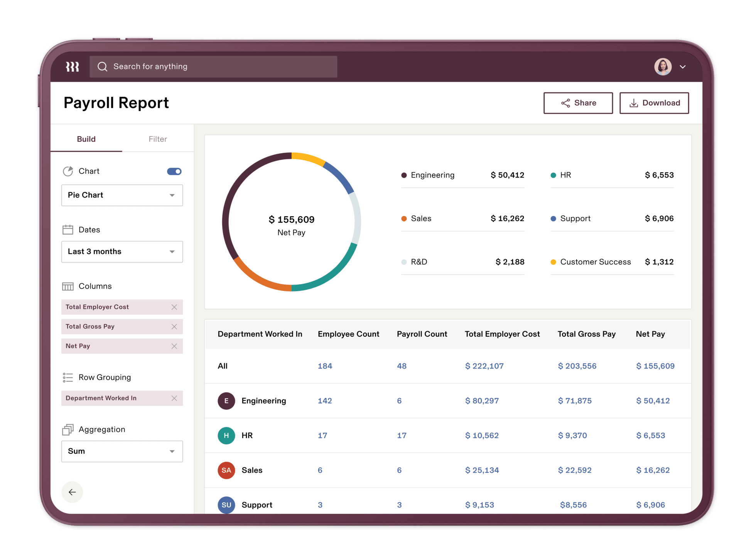Click the Row Grouping list icon

pyautogui.click(x=68, y=377)
